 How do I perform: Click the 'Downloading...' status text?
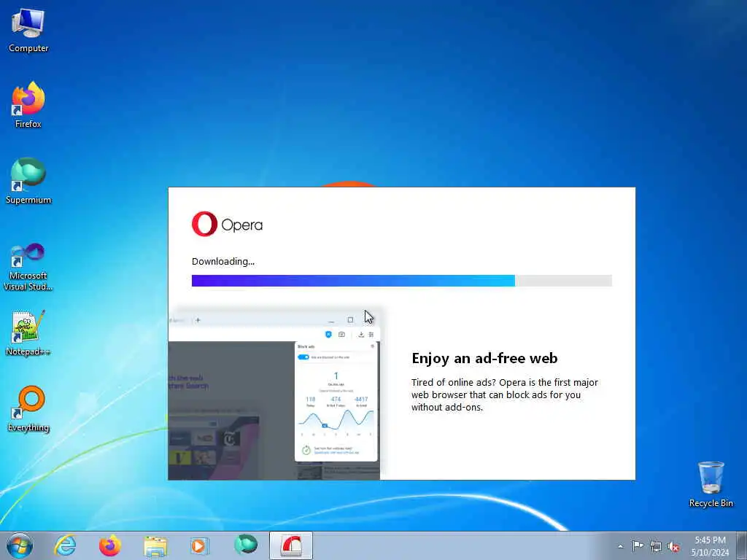pyautogui.click(x=223, y=262)
